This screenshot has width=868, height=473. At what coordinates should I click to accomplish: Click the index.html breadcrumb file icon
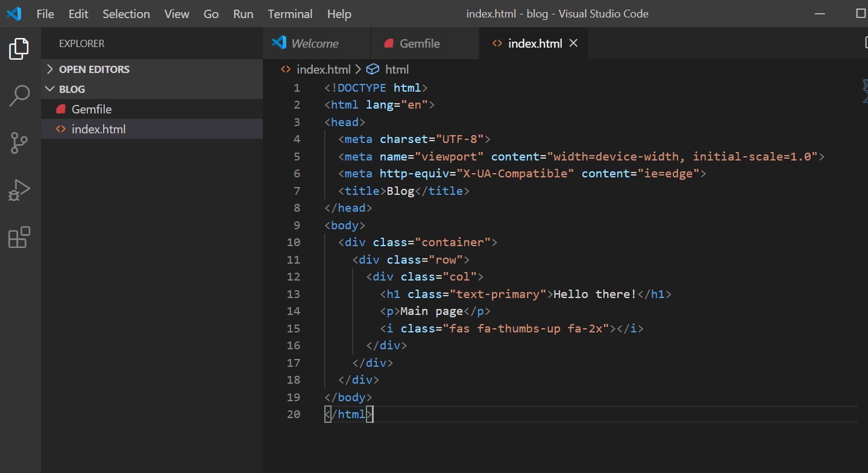[286, 69]
